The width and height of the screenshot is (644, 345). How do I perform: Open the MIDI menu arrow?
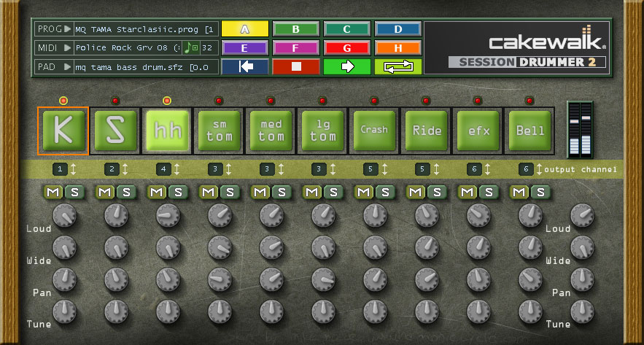coord(67,48)
